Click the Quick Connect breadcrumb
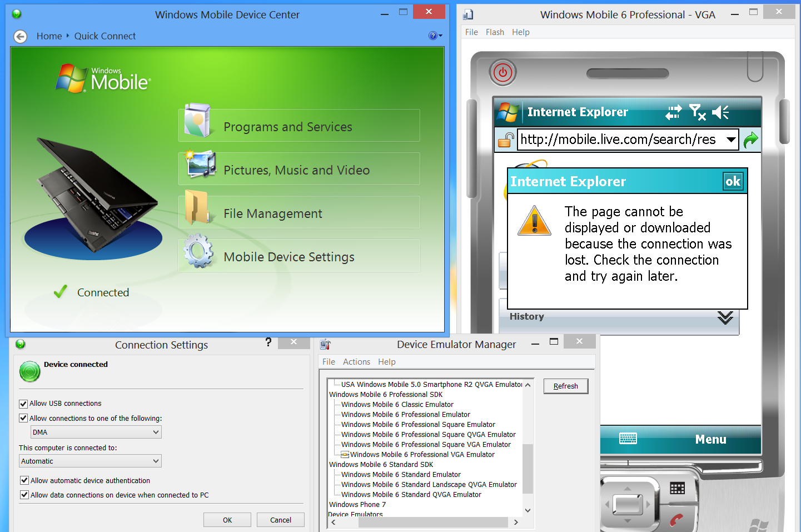Viewport: 801px width, 532px height. click(105, 36)
